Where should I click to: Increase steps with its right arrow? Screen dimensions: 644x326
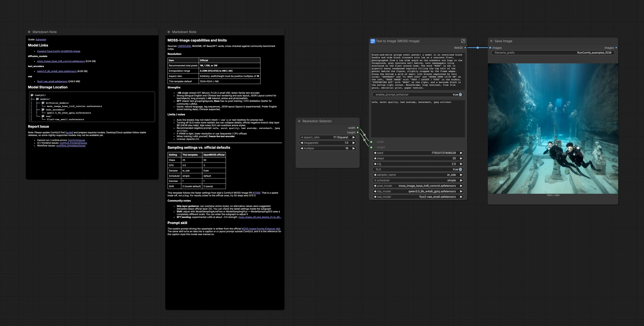click(x=461, y=158)
